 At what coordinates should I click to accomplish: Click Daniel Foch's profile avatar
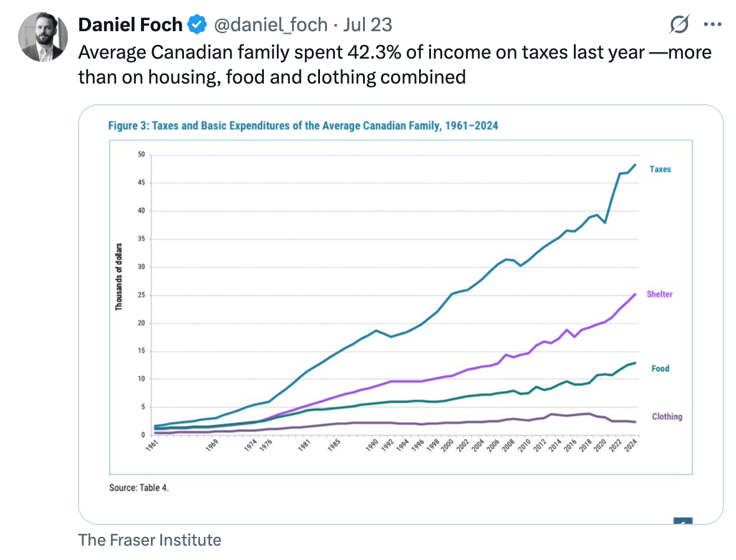coord(43,36)
